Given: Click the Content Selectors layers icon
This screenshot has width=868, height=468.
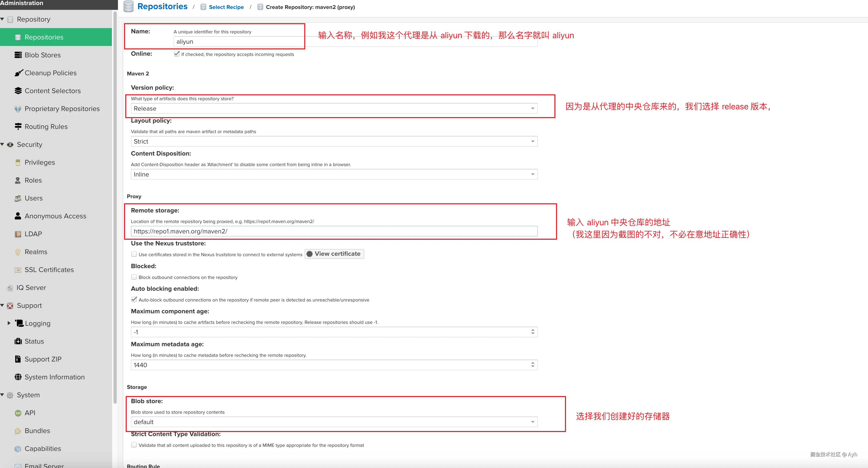Looking at the screenshot, I should (x=18, y=91).
